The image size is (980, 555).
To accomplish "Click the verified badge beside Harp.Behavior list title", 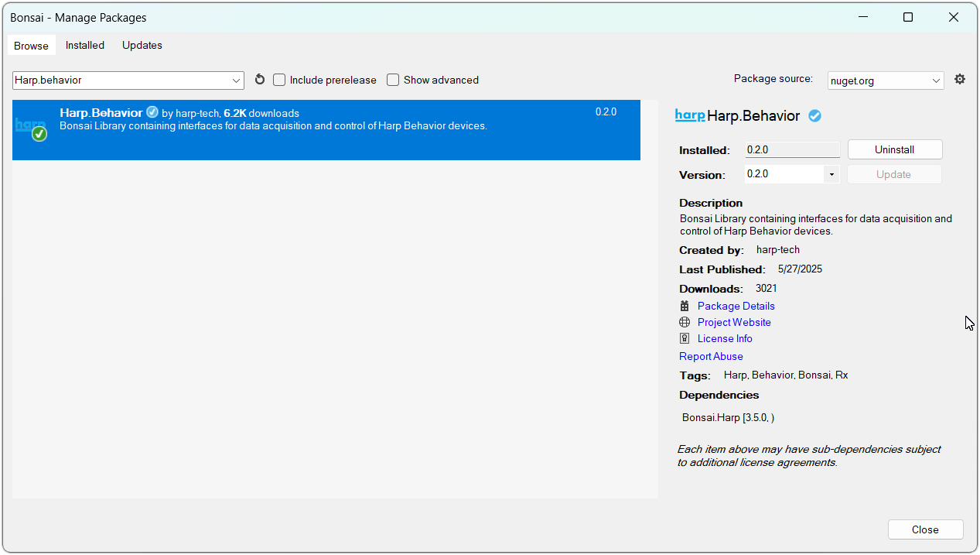I will coord(152,112).
